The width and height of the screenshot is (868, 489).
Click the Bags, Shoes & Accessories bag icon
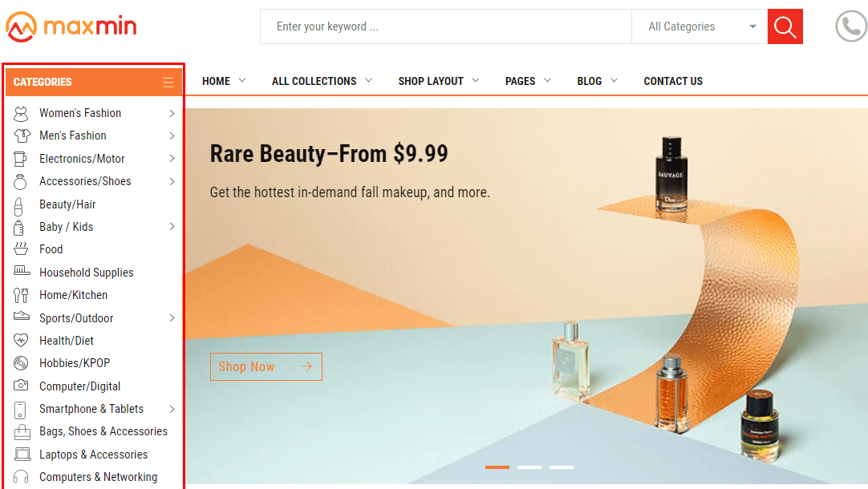click(x=21, y=431)
